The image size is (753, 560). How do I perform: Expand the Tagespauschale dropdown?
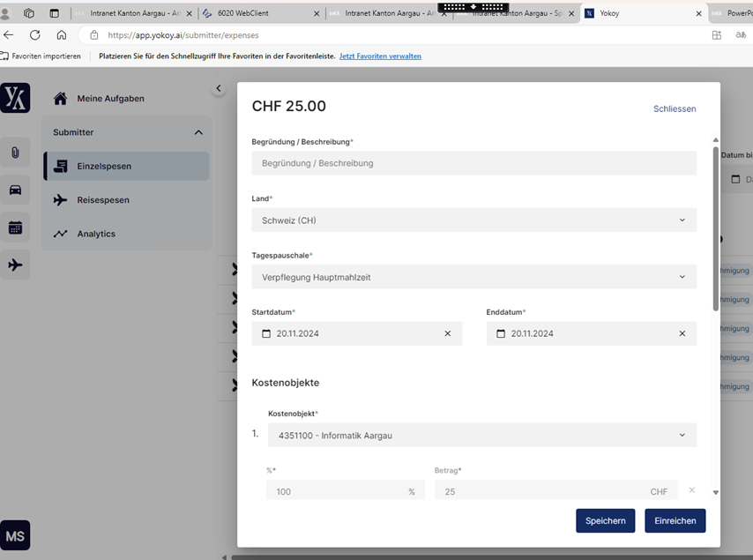point(473,277)
